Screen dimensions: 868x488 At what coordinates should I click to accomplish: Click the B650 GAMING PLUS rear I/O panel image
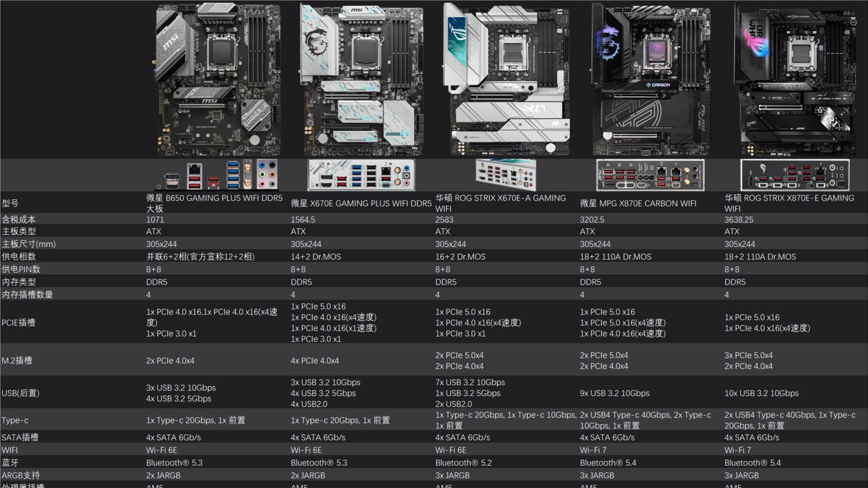pyautogui.click(x=218, y=174)
